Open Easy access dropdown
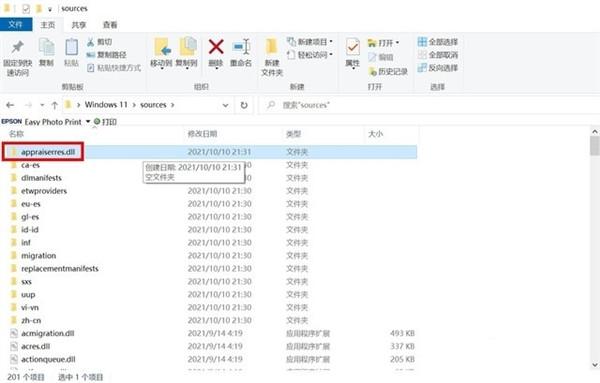This screenshot has height=383, width=600. coord(310,55)
